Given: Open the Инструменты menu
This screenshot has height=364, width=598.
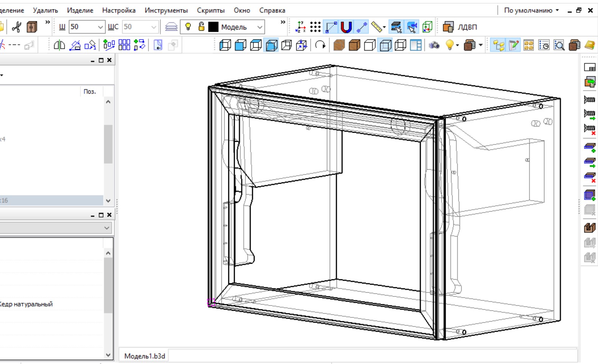Looking at the screenshot, I should (166, 10).
